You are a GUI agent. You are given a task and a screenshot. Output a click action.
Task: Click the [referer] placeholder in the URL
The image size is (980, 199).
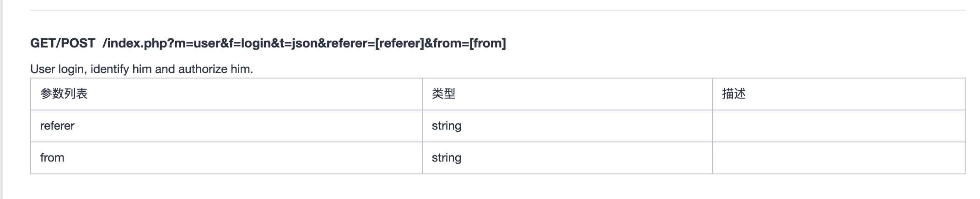point(399,43)
